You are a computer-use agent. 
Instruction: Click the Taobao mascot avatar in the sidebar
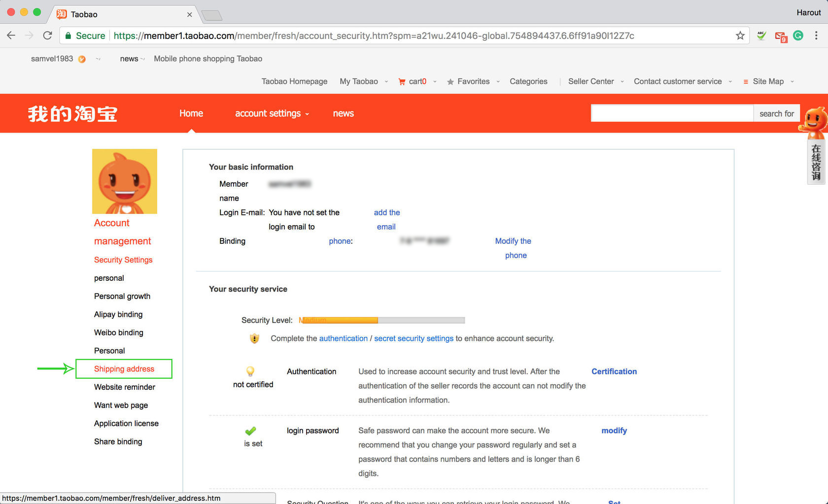pos(124,181)
